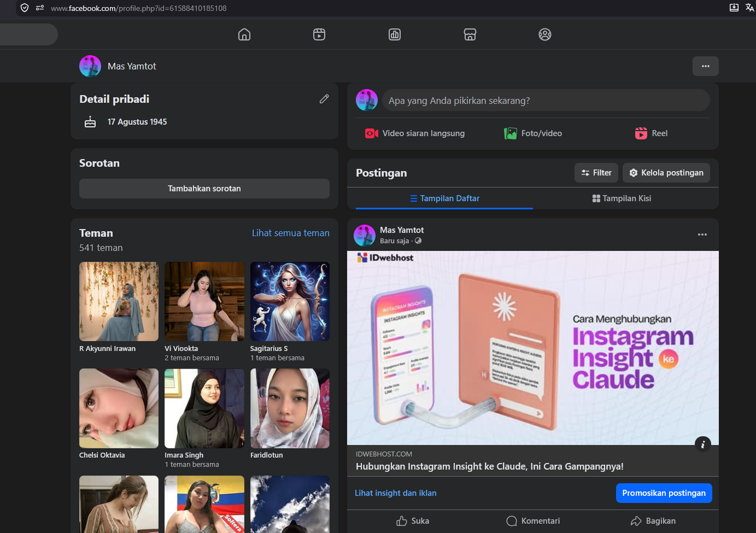Image resolution: width=756 pixels, height=533 pixels.
Task: Click the info icon on link preview
Action: point(703,444)
